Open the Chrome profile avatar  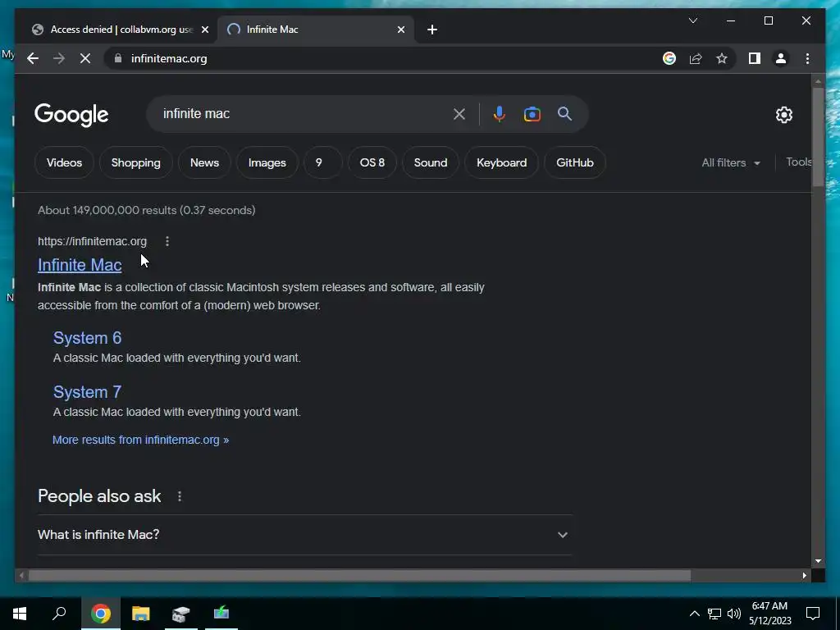tap(781, 58)
